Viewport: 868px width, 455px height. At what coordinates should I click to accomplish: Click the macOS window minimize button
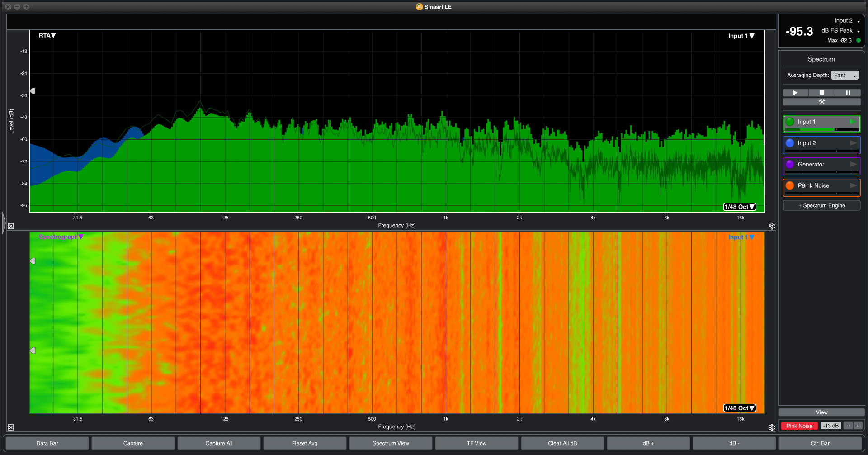[x=17, y=7]
